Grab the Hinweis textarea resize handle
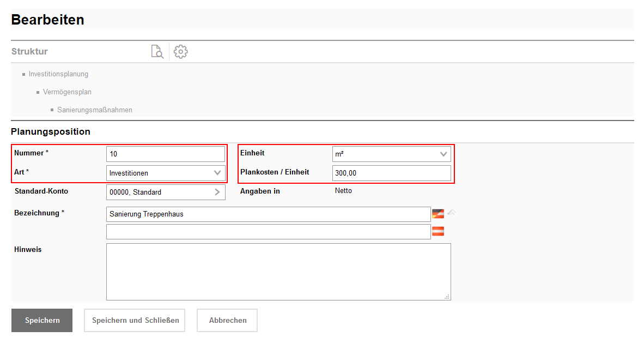 click(447, 296)
